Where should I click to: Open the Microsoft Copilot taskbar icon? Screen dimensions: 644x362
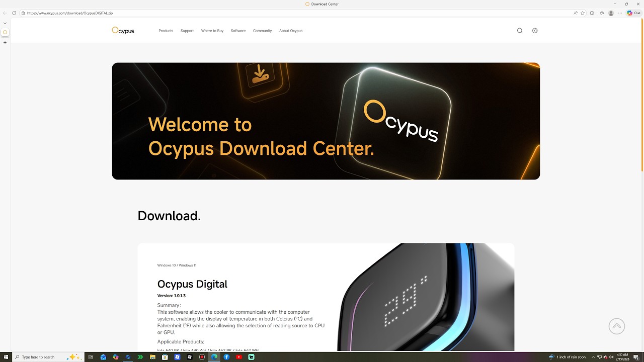pos(116,357)
